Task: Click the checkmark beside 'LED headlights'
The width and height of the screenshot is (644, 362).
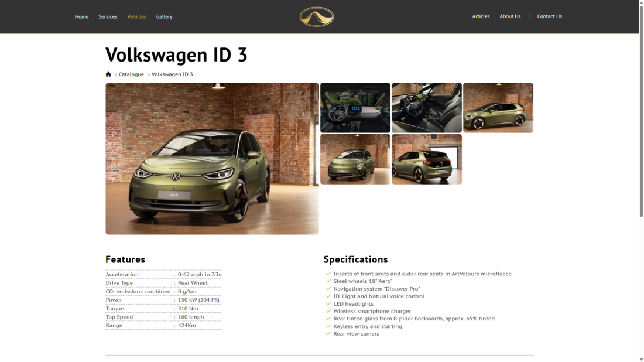Action: (328, 303)
